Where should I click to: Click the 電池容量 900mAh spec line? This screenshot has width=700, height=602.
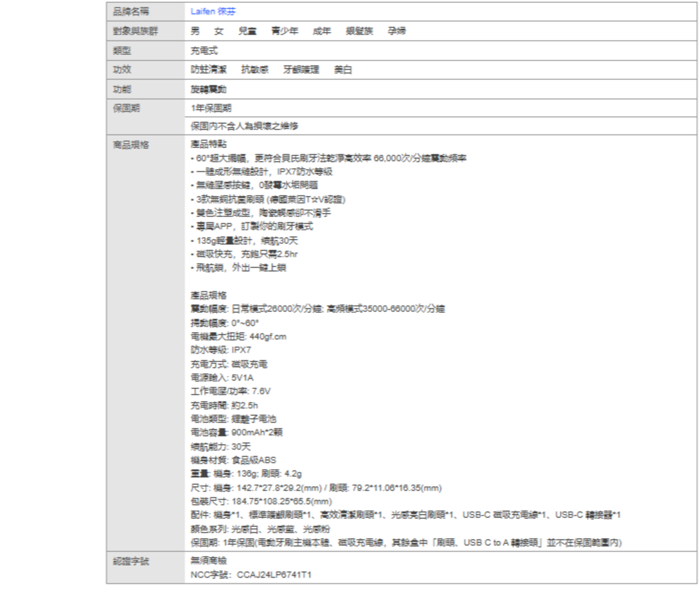(237, 432)
